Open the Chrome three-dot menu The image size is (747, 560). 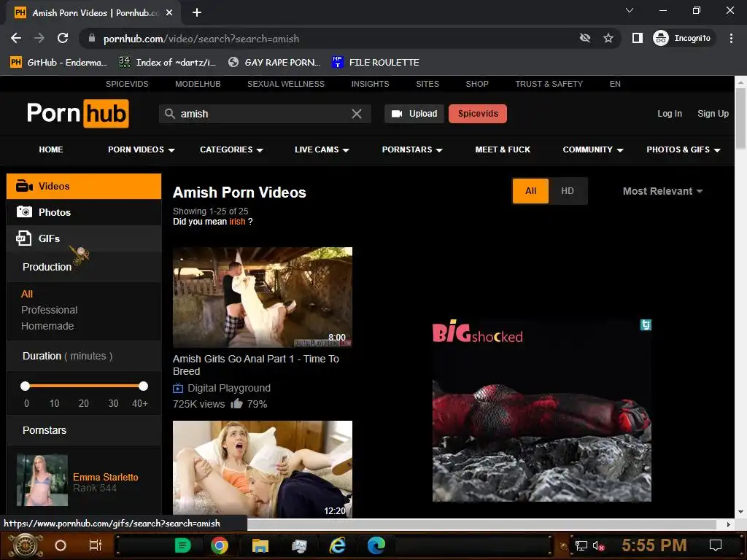click(731, 38)
